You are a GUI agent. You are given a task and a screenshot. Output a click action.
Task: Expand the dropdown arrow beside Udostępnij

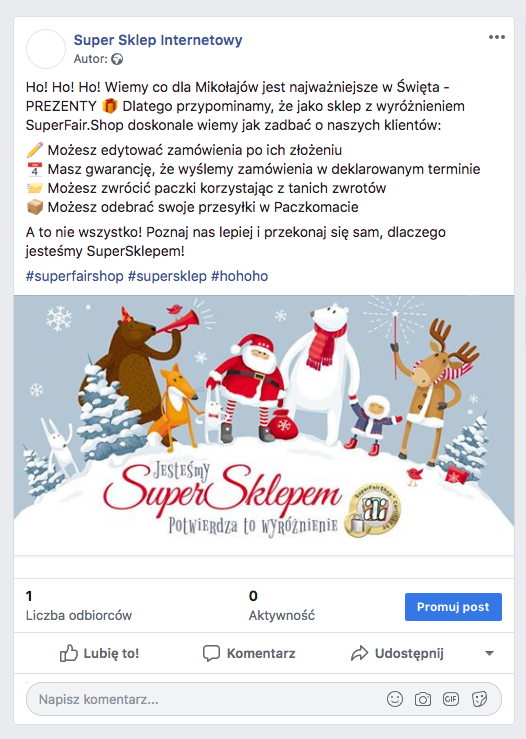tap(489, 653)
